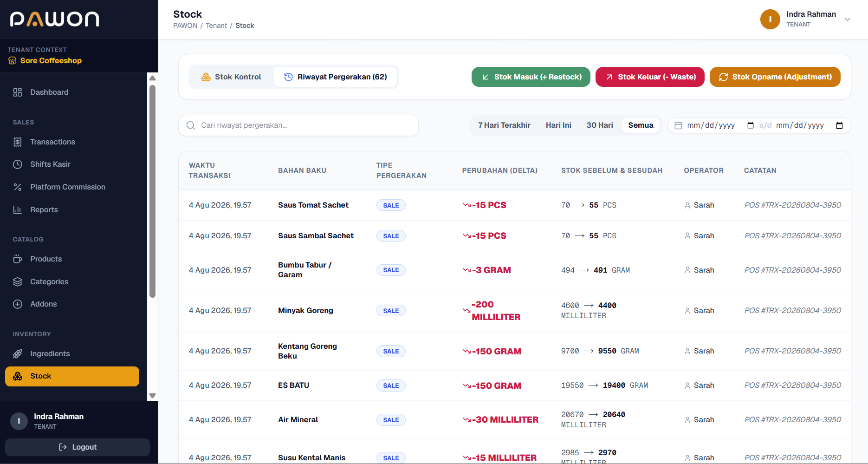
Task: Click the Tenant breadcrumb link
Action: [216, 26]
